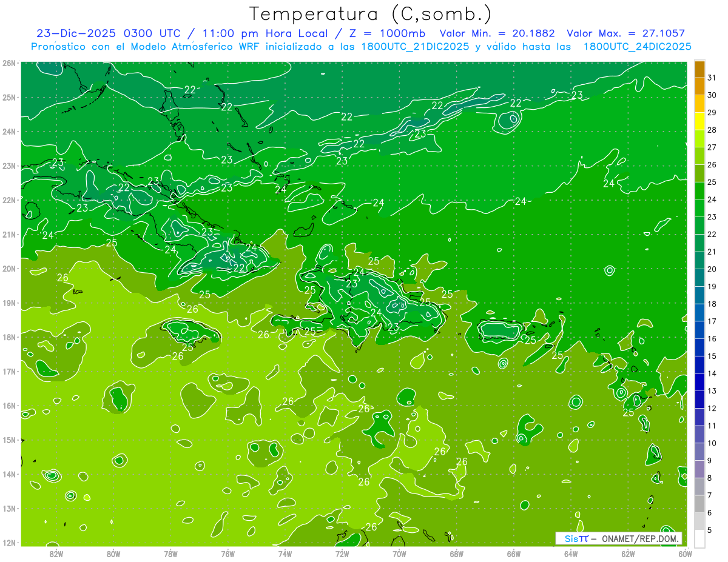This screenshot has width=728, height=562.
Task: Click the 66W longitude label
Action: pyautogui.click(x=513, y=553)
